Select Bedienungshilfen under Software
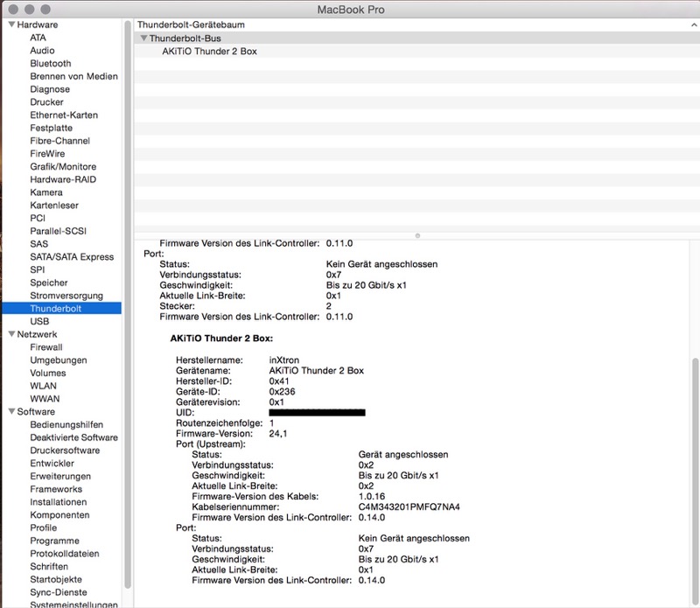 (x=66, y=425)
